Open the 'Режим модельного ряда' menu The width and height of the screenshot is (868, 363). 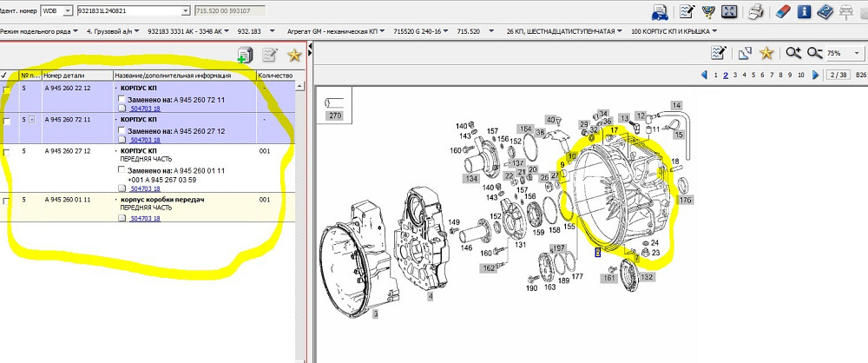tap(39, 30)
